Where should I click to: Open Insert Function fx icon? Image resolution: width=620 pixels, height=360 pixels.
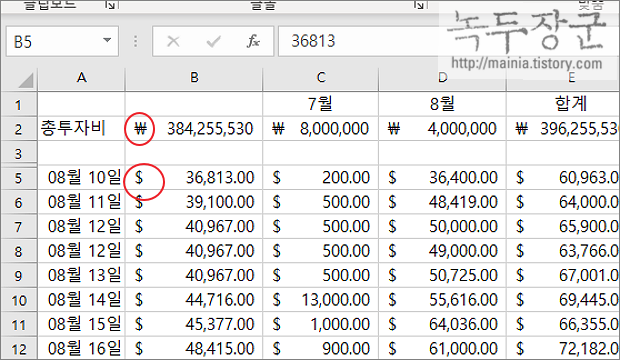click(253, 41)
